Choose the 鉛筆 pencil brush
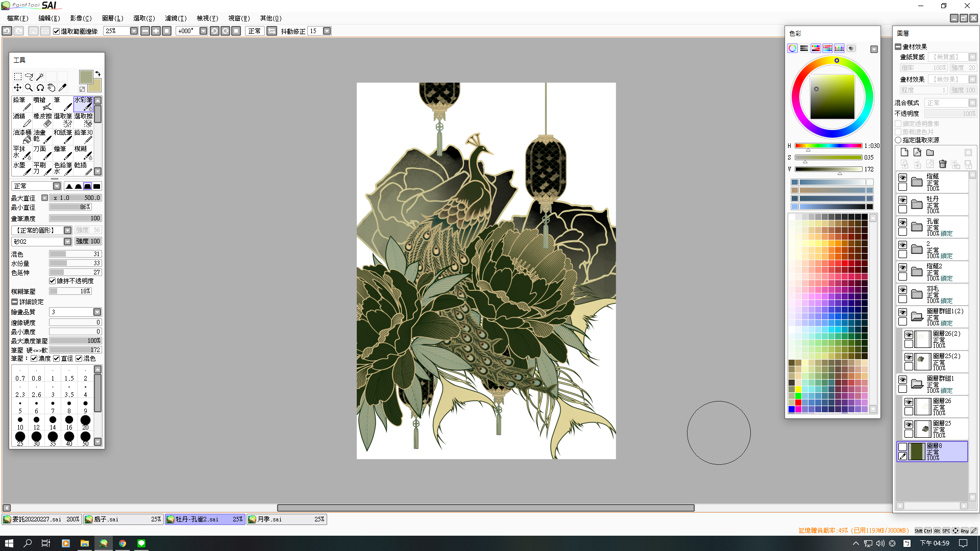The width and height of the screenshot is (980, 551). click(22, 104)
